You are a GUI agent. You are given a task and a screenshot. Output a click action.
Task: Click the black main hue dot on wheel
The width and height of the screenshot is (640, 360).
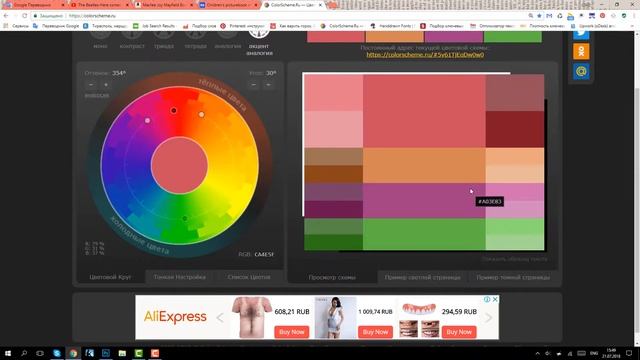click(x=173, y=110)
